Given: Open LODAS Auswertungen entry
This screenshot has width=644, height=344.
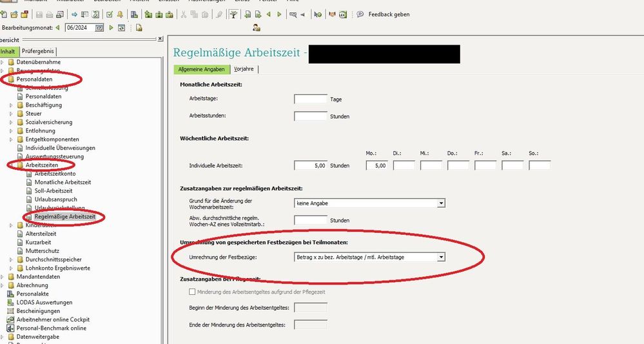Looking at the screenshot, I should 44,303.
